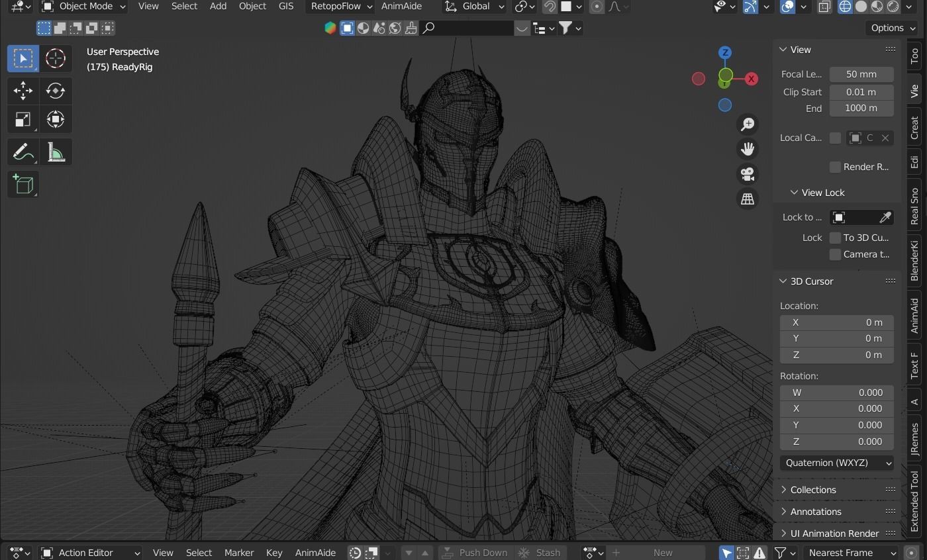Switch to rendered viewport shading
Screen dimensions: 927x560
(893, 7)
